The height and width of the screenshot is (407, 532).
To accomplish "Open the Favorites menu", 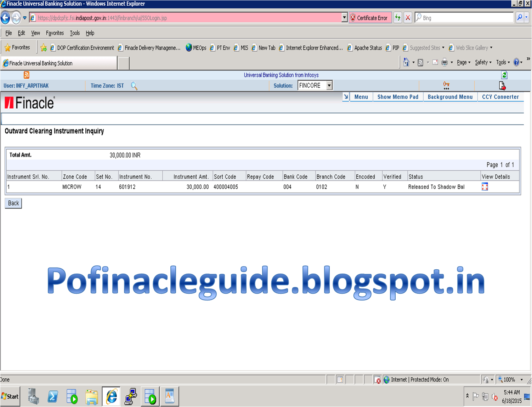I will point(55,33).
